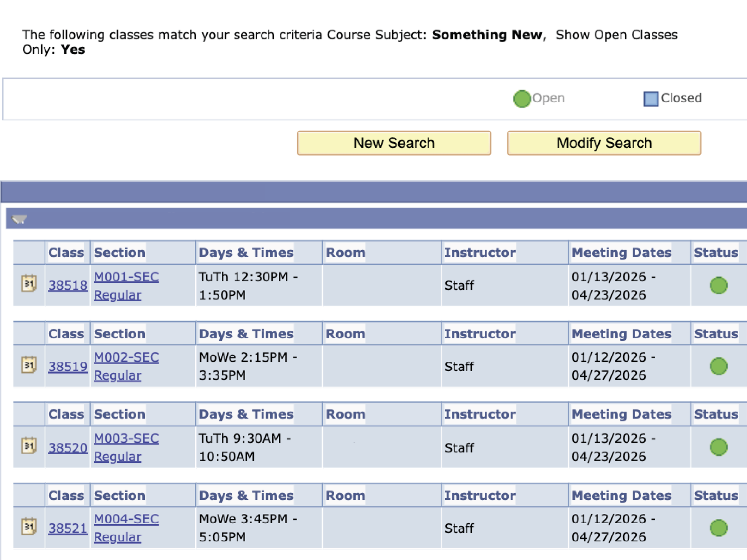Open class number 38520 link
Screen dimensions: 747x560
[68, 448]
